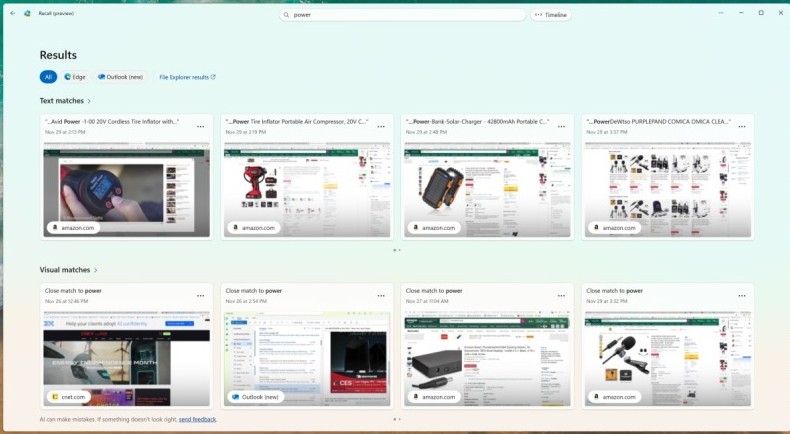Click amazon.com badge on Nov 27 card
This screenshot has height=434, width=790.
[x=434, y=397]
